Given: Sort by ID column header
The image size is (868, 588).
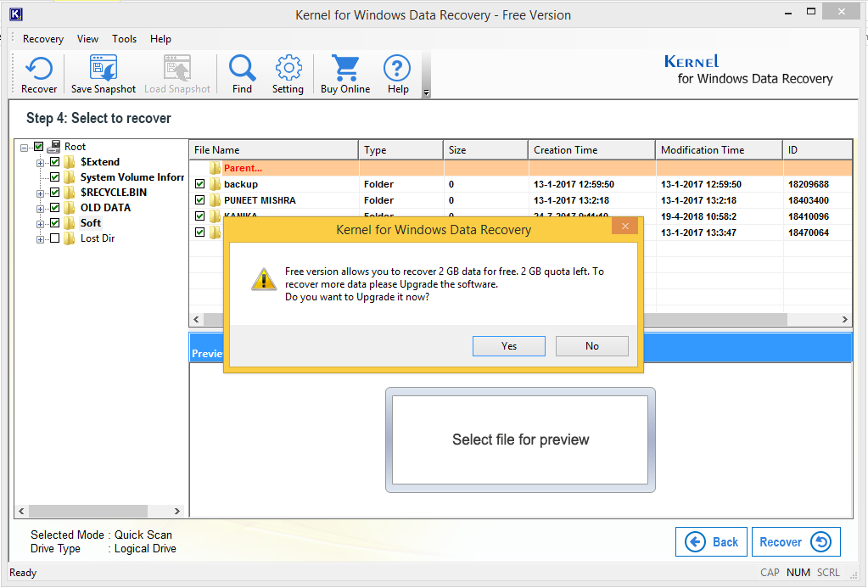Looking at the screenshot, I should pos(818,150).
